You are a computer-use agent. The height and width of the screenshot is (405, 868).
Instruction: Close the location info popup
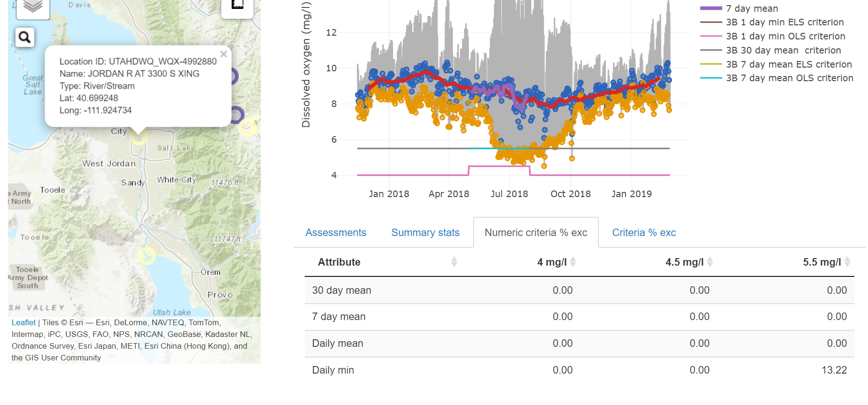pyautogui.click(x=224, y=54)
